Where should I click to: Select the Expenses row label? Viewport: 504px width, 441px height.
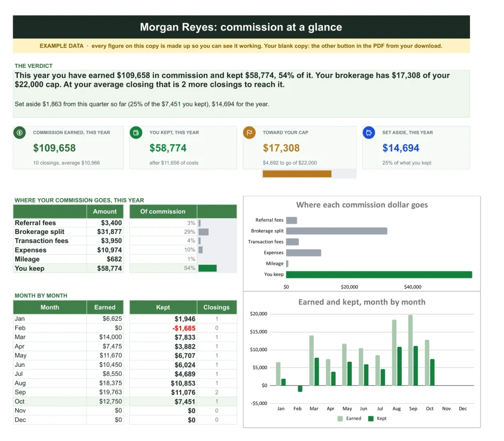click(31, 250)
